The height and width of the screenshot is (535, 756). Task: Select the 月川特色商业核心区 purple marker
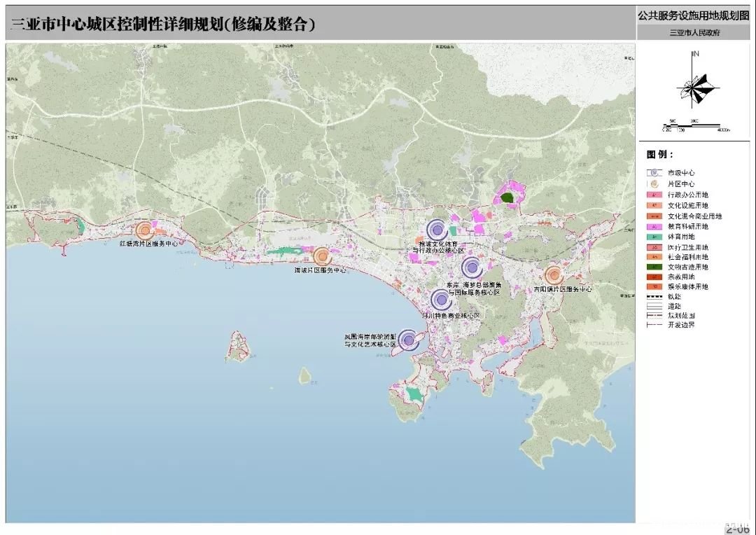441,300
